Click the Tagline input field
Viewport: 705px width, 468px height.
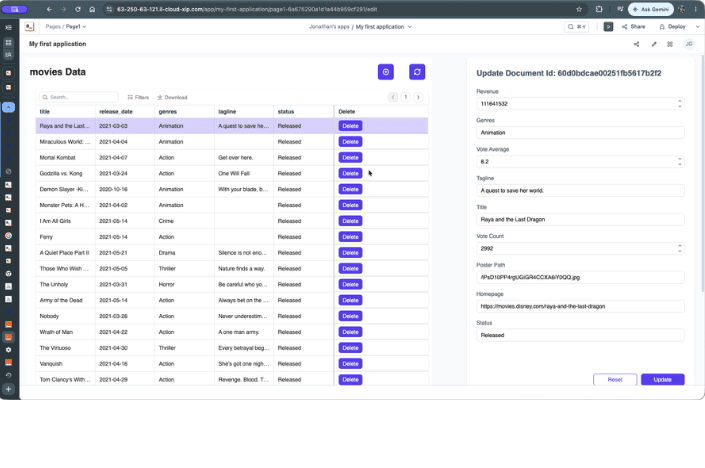[x=580, y=191]
